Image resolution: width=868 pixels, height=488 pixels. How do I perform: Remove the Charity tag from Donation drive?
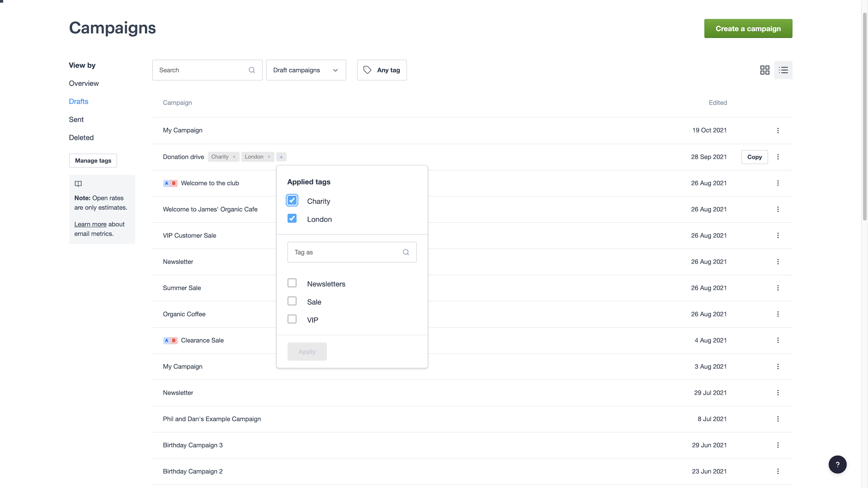click(x=235, y=157)
